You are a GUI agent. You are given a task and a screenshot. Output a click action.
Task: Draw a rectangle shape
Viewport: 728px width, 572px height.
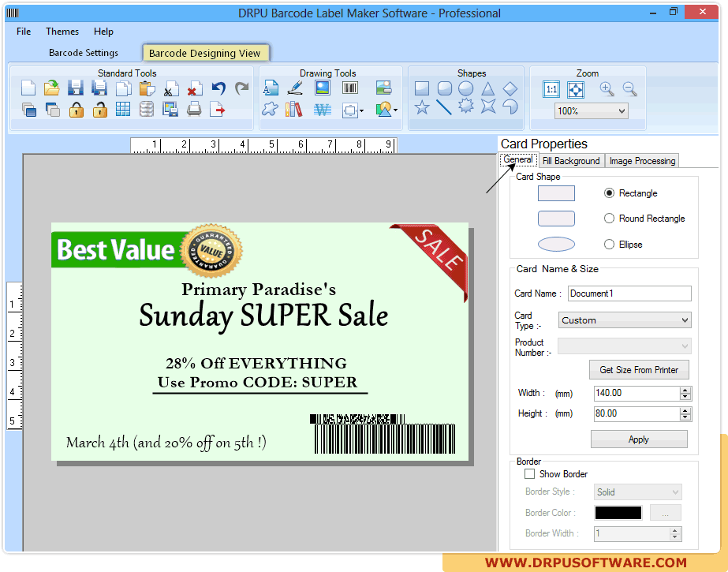pos(421,88)
